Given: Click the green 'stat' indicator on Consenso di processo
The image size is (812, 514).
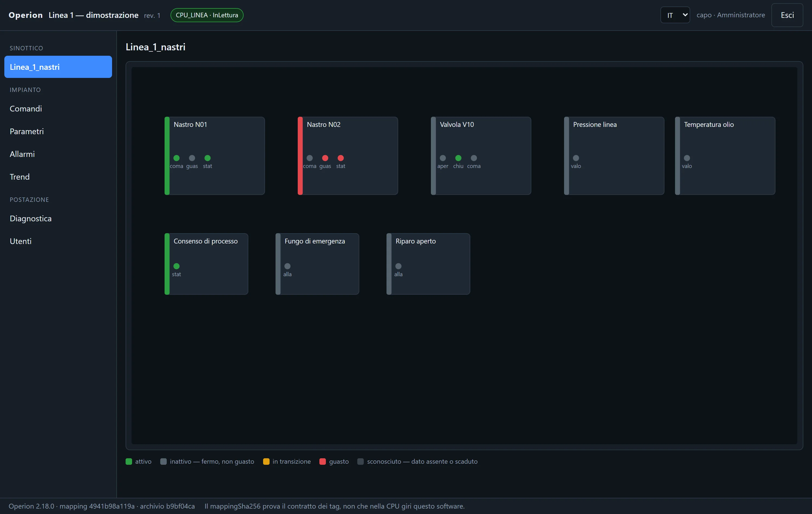Looking at the screenshot, I should point(176,266).
